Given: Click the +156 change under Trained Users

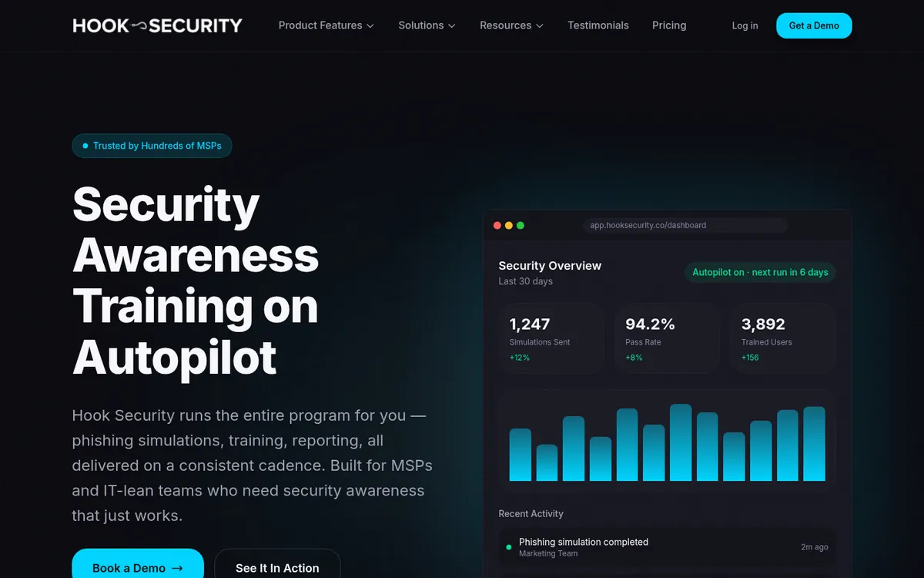Looking at the screenshot, I should 750,358.
